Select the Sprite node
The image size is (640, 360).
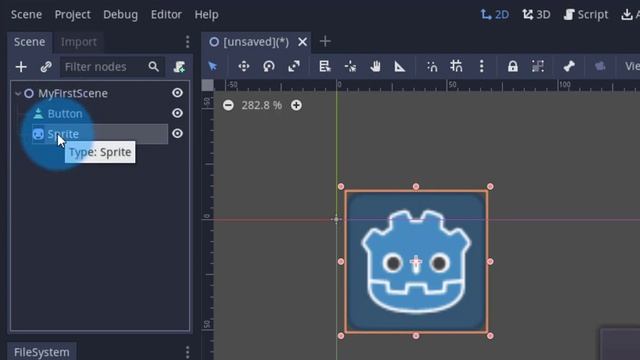click(63, 134)
